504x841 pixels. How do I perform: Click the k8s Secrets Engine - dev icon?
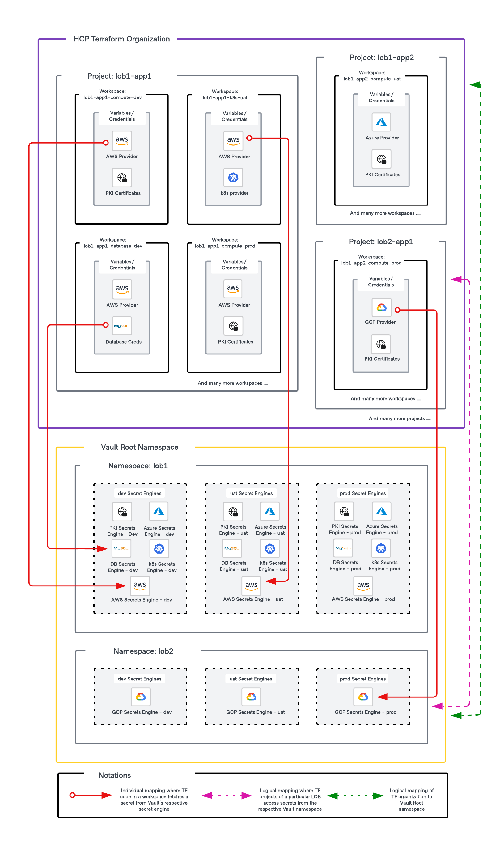(159, 548)
